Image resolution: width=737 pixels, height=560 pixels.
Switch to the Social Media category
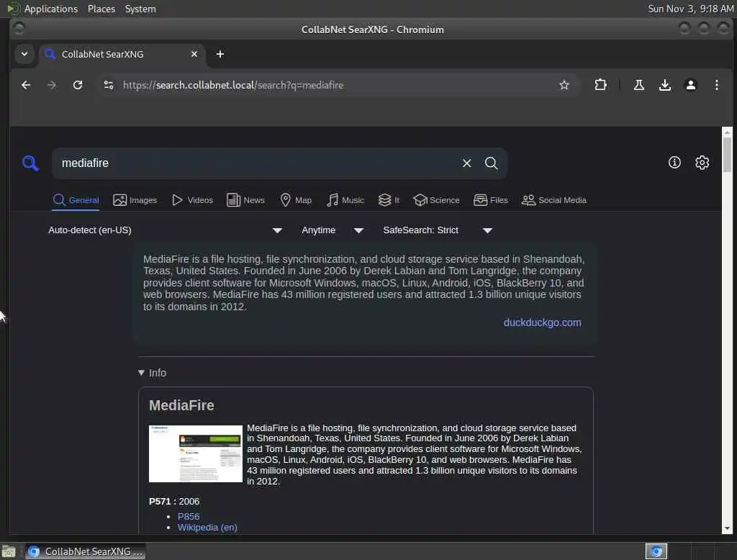pyautogui.click(x=554, y=200)
